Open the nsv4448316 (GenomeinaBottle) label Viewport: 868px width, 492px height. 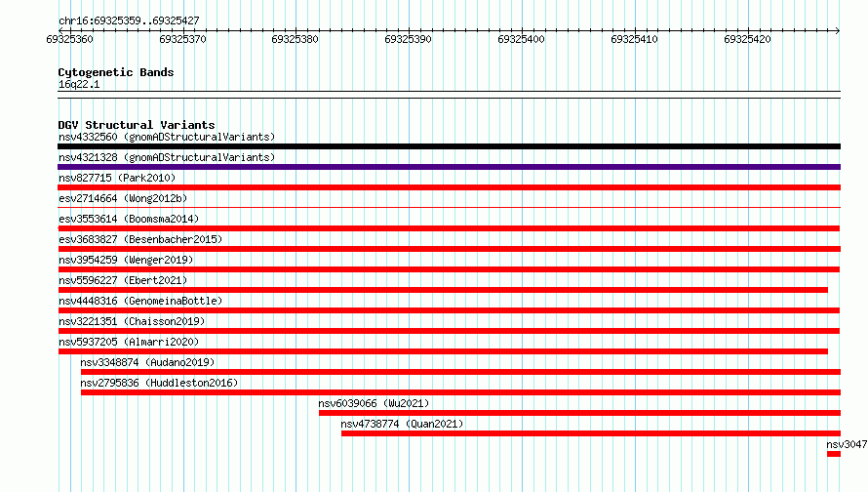[140, 301]
